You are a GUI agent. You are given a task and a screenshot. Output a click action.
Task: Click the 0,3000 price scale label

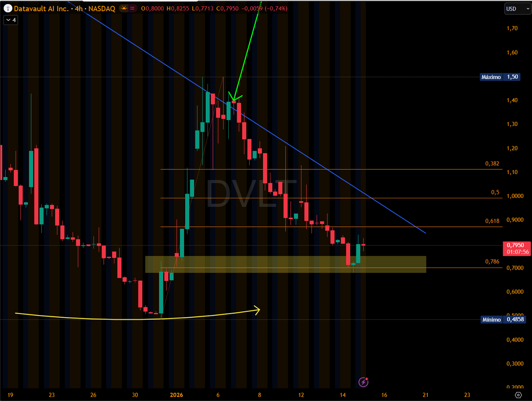click(514, 364)
